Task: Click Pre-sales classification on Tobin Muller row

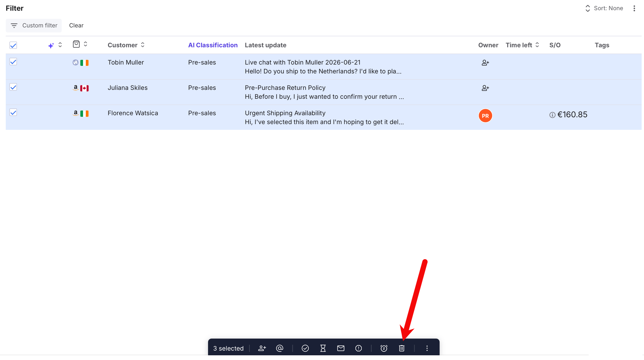Action: click(x=202, y=62)
